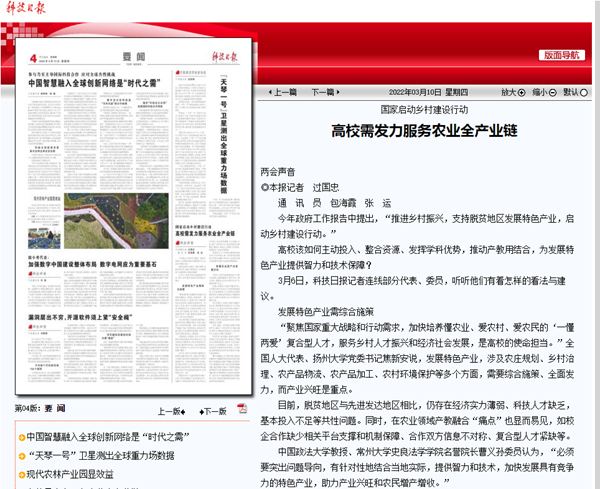The width and height of the screenshot is (600, 489).
Task: Click the 版面导航 page navigation button
Action: click(560, 55)
